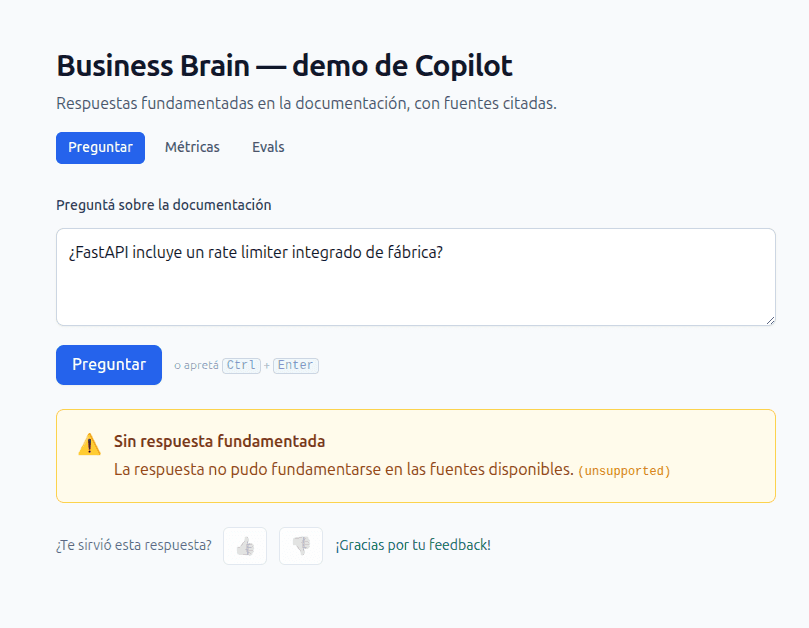Click the yellow warning triangle icon
The image size is (809, 628).
(x=89, y=444)
